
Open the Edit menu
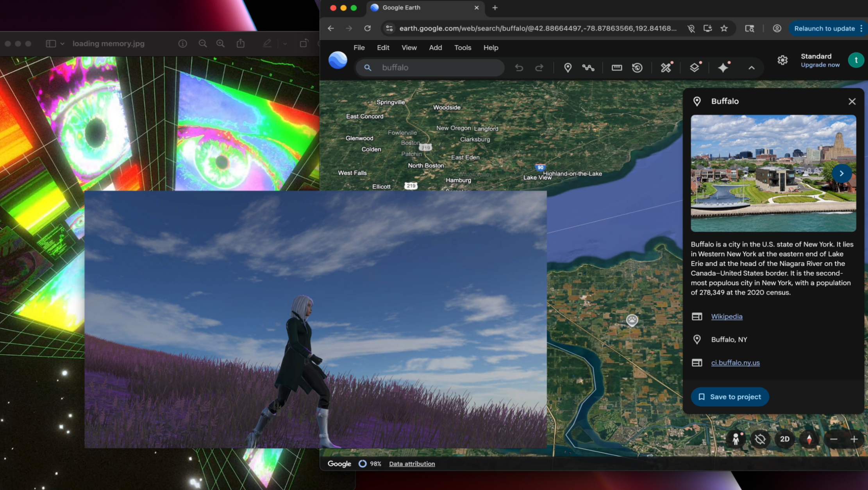tap(383, 47)
